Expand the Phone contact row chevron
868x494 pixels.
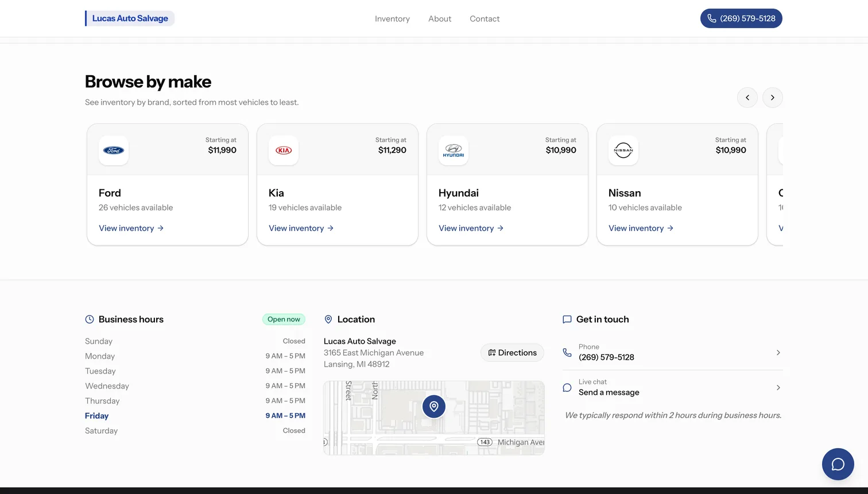(778, 353)
